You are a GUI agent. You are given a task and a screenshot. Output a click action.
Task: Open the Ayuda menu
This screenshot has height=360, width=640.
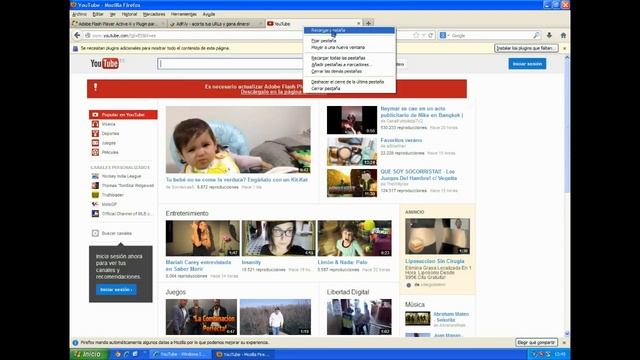pyautogui.click(x=209, y=14)
